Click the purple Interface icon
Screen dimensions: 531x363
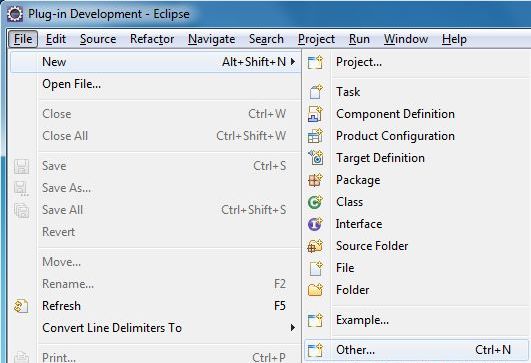(x=315, y=224)
